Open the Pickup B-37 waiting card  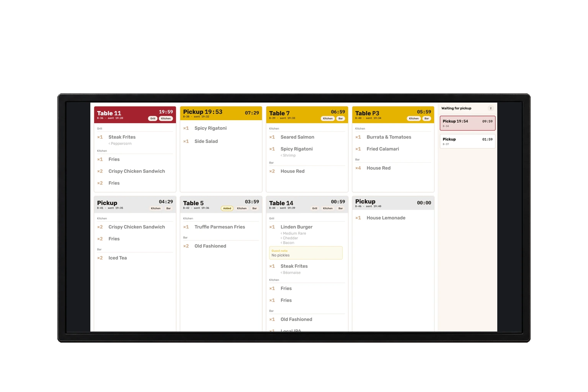click(x=467, y=141)
